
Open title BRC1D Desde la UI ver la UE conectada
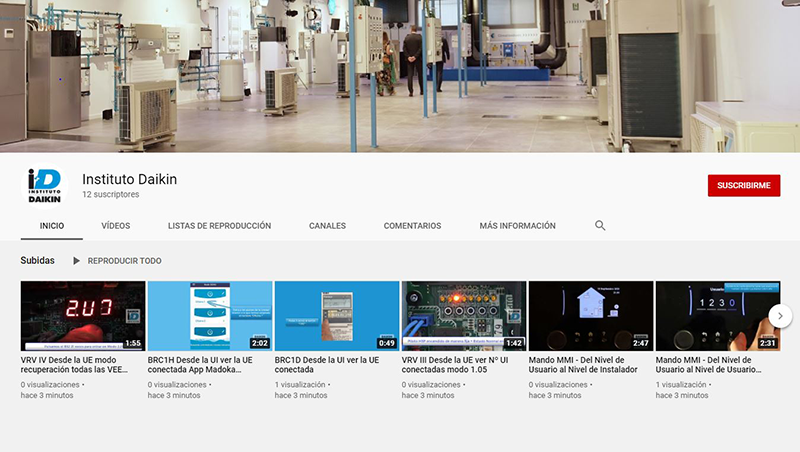[x=327, y=365]
